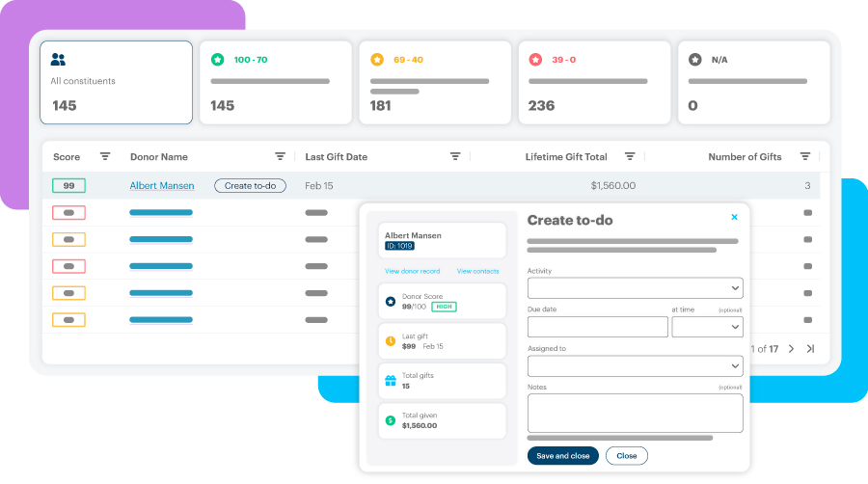The width and height of the screenshot is (868, 484).
Task: Click the Score column filter icon
Action: pos(105,156)
